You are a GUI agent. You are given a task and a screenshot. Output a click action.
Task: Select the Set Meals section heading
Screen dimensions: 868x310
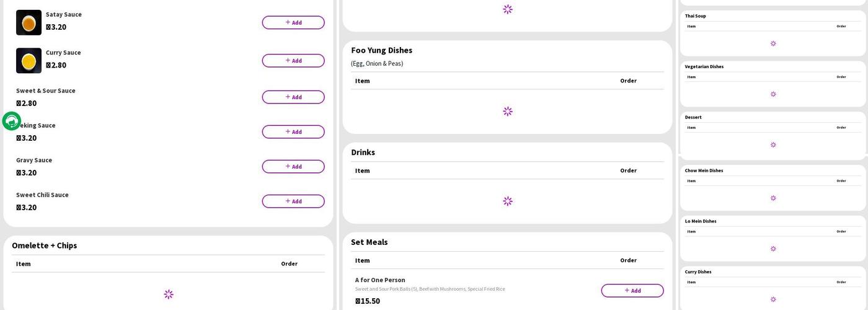[369, 242]
